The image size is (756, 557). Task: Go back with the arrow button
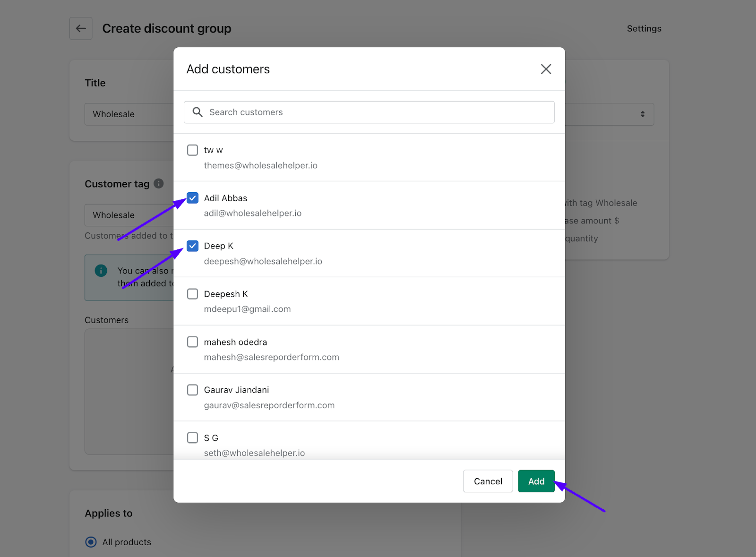click(x=81, y=28)
